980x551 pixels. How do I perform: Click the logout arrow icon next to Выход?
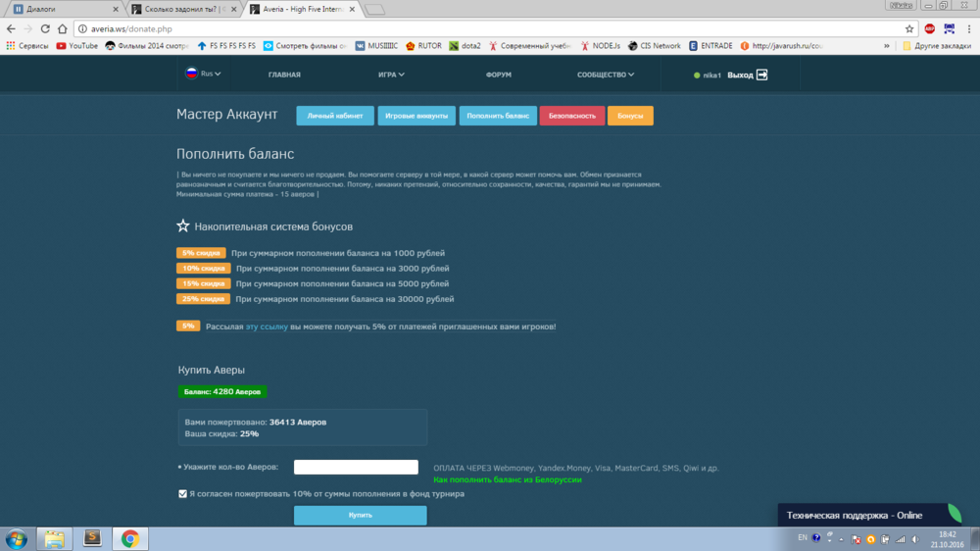coord(762,75)
